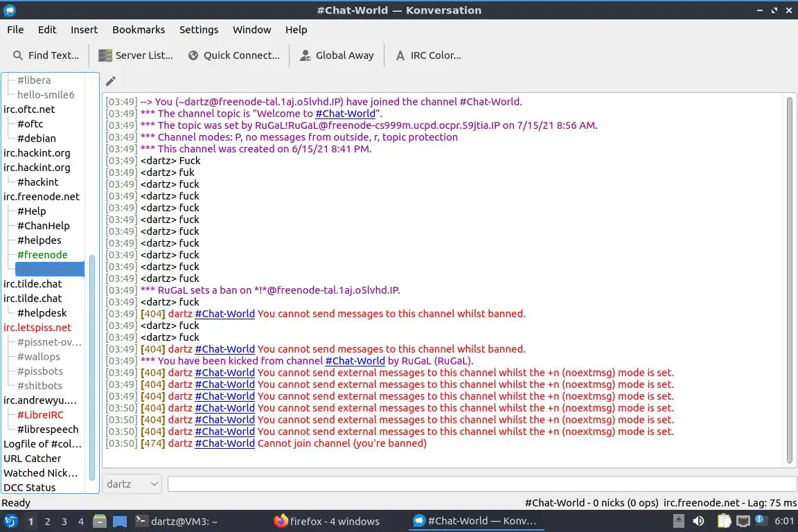Open the Settings menu

199,30
